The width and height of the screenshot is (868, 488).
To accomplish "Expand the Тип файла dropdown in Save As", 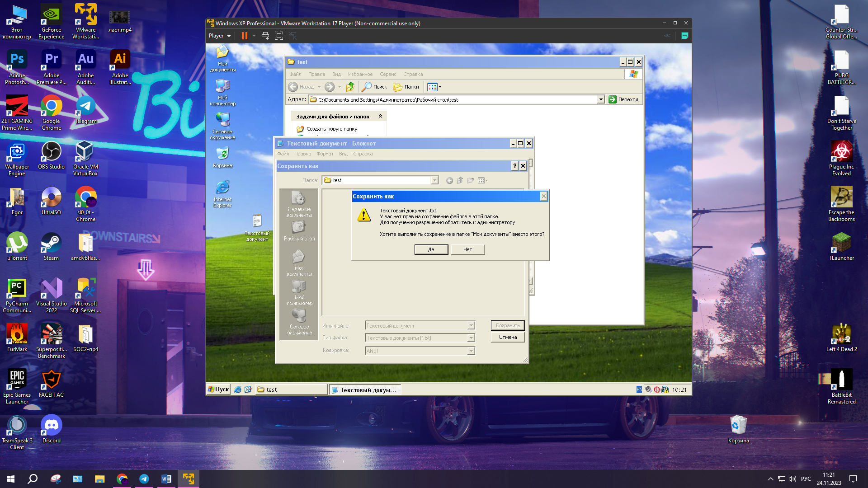I will click(471, 338).
